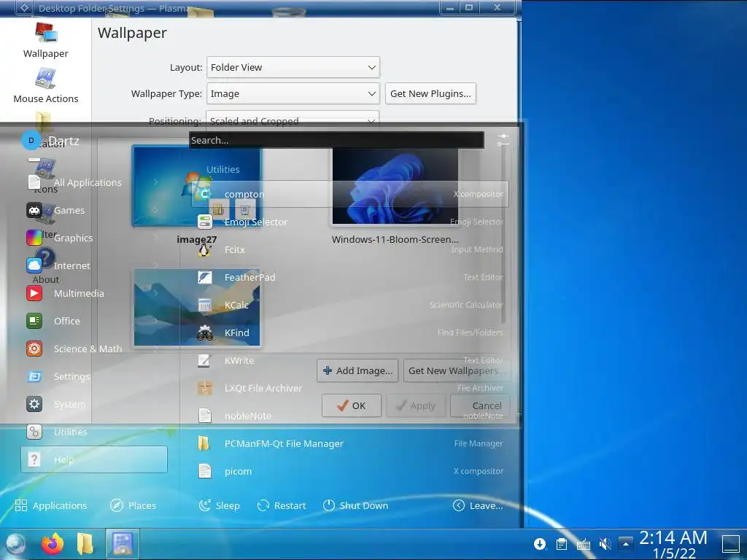Click the muted volume tray icon
Viewport: 747px width, 560px height.
click(605, 544)
